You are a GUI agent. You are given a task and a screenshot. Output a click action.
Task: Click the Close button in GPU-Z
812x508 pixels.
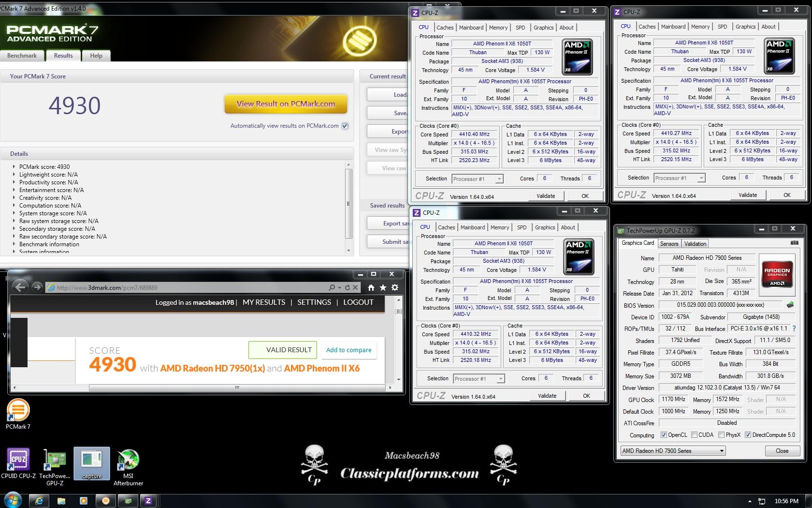[x=782, y=451]
